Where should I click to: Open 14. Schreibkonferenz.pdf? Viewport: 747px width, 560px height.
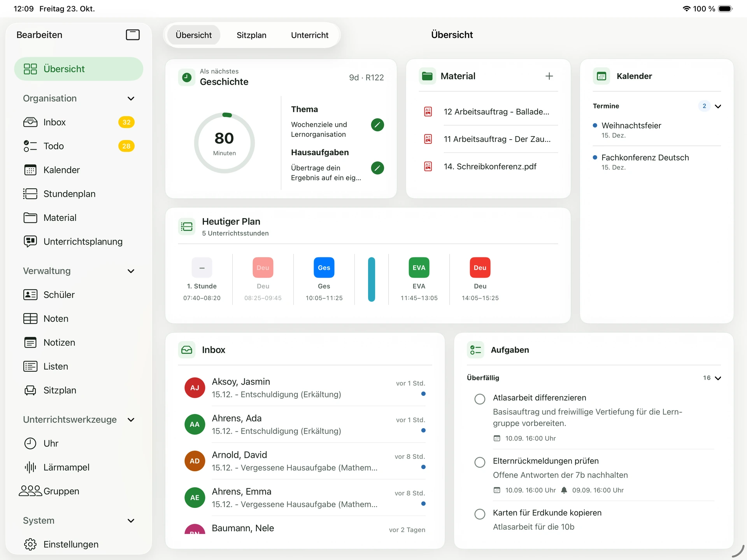point(489,166)
